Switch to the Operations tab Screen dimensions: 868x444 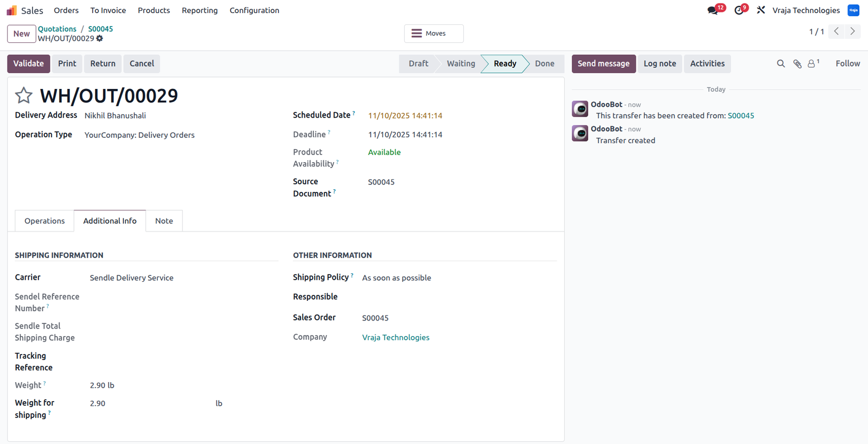coord(44,221)
